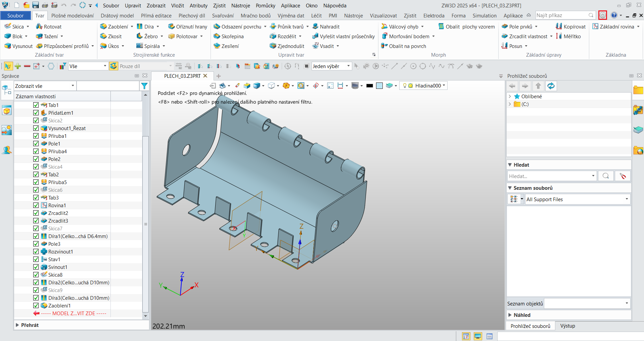Open the Nástroje menu in the menu bar

[x=240, y=6]
